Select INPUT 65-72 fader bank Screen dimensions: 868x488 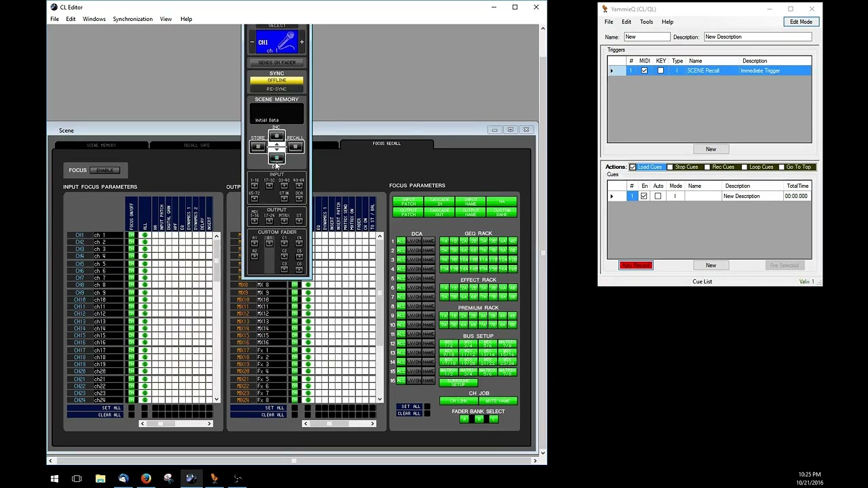tap(254, 199)
